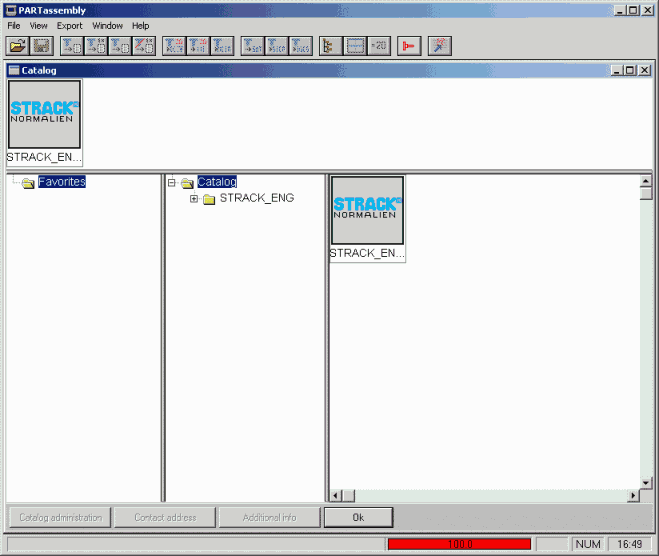Open the Help menu
The width and height of the screenshot is (659, 556).
140,26
